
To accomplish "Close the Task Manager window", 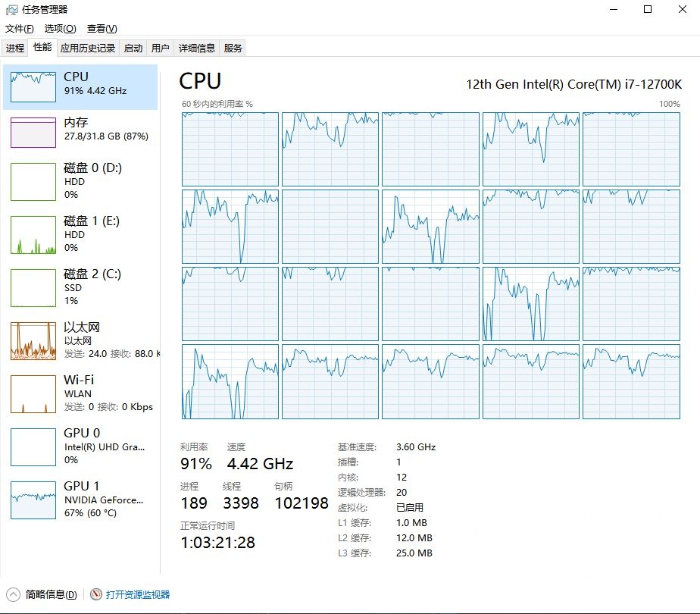I will 682,9.
